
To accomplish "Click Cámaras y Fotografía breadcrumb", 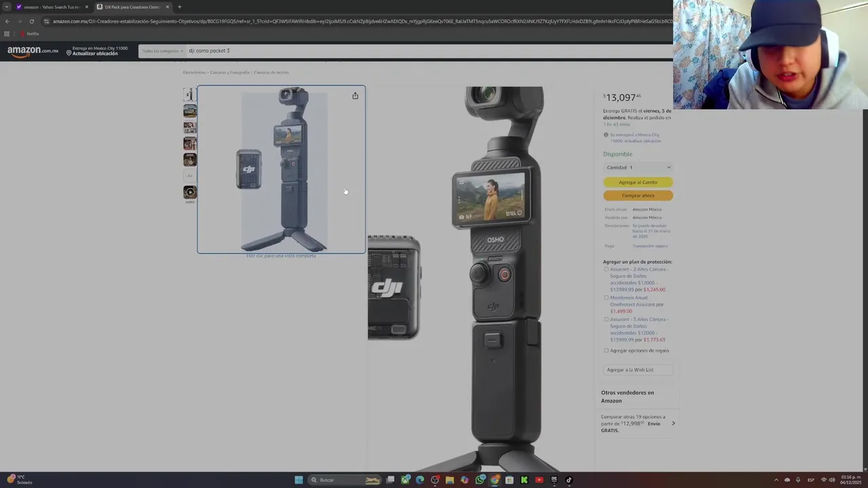I will (230, 73).
